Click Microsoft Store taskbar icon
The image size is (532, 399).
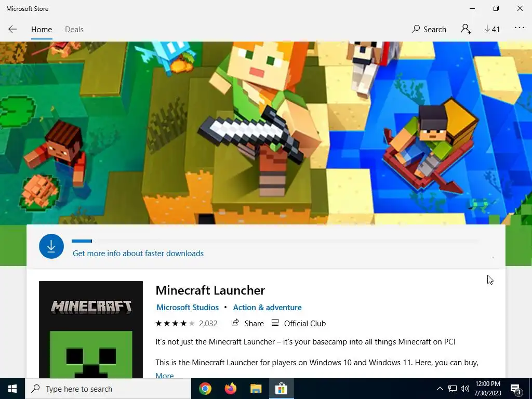[x=281, y=389]
